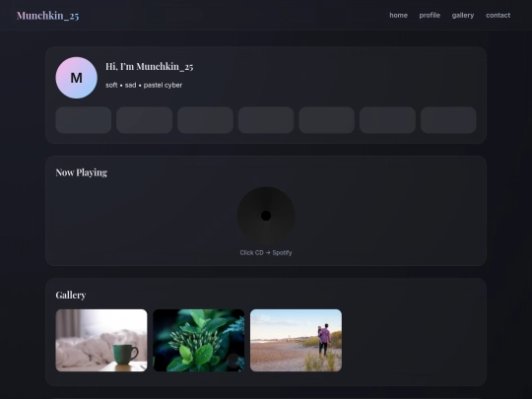
Task: Open the beach walk gallery photo
Action: pos(296,340)
